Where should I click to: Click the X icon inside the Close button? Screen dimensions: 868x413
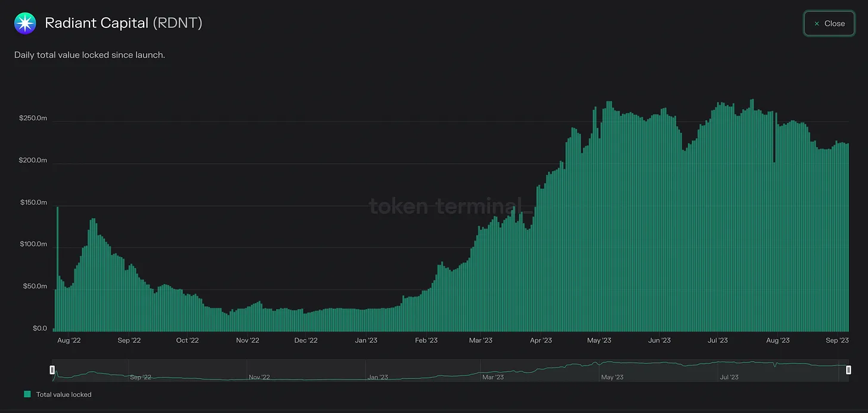[x=817, y=24]
